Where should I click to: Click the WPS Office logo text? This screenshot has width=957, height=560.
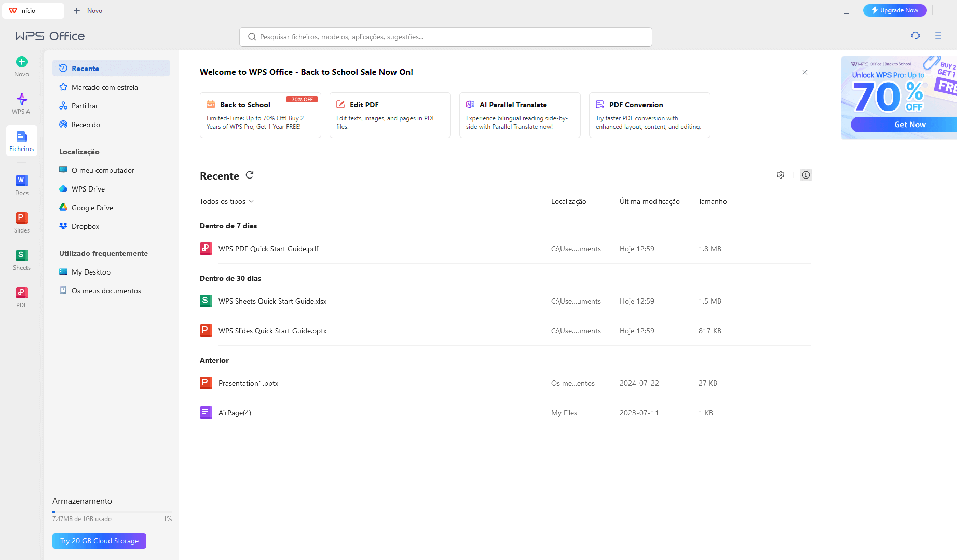point(50,36)
